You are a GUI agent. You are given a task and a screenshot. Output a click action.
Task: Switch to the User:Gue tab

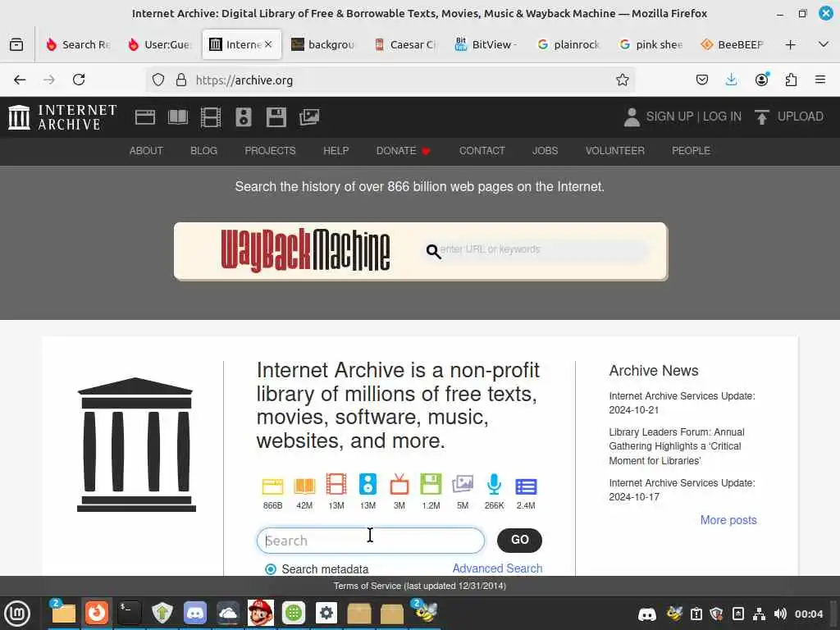tap(160, 44)
